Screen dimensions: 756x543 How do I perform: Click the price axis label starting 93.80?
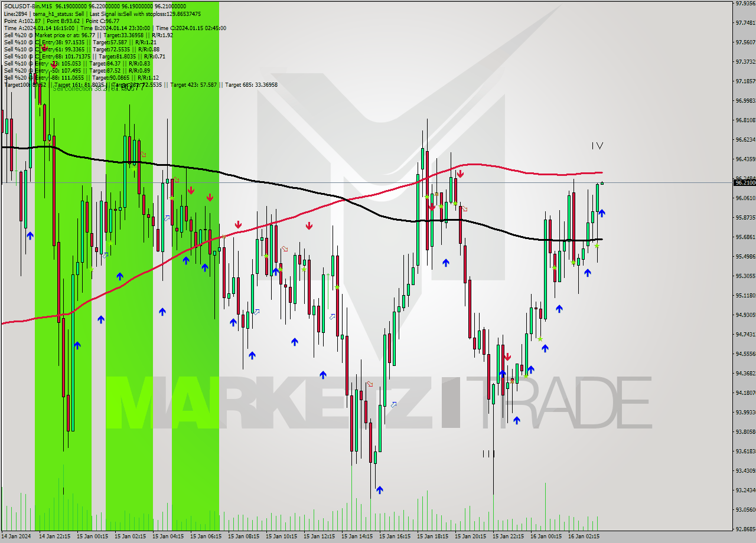click(x=745, y=431)
